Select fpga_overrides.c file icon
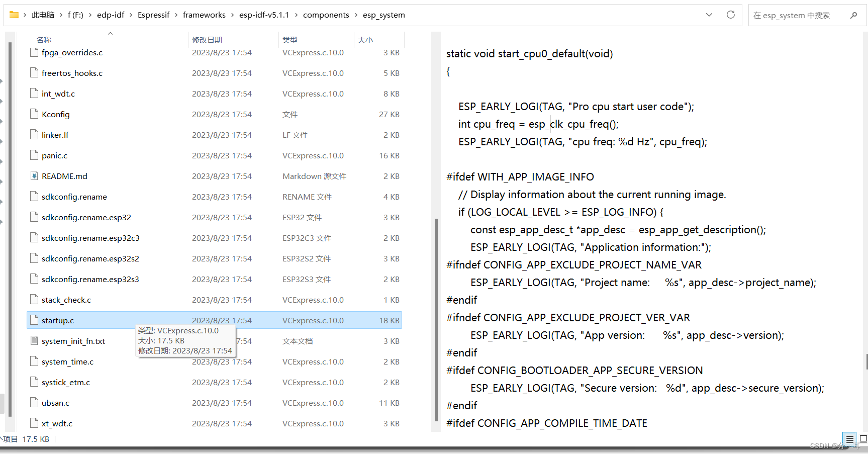This screenshot has width=868, height=454. [34, 52]
